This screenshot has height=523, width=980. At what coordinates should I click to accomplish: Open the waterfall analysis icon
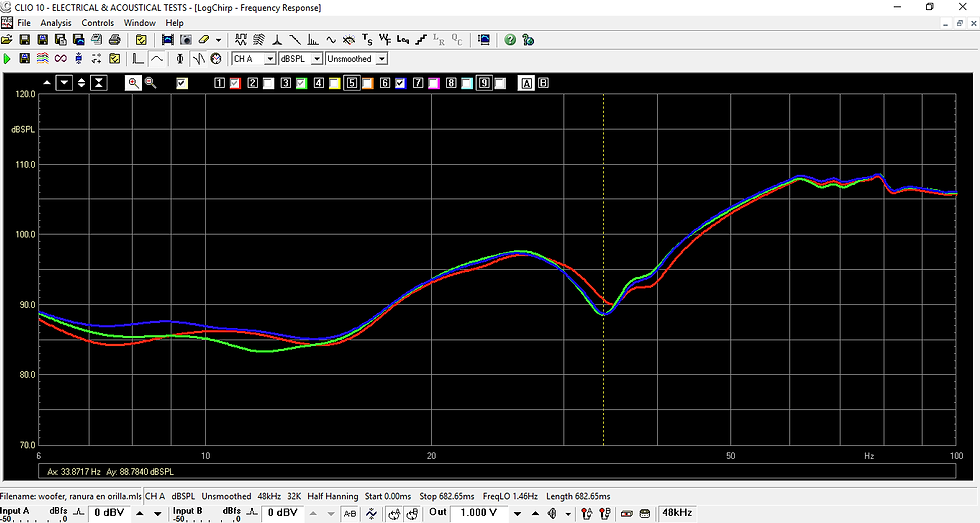259,40
